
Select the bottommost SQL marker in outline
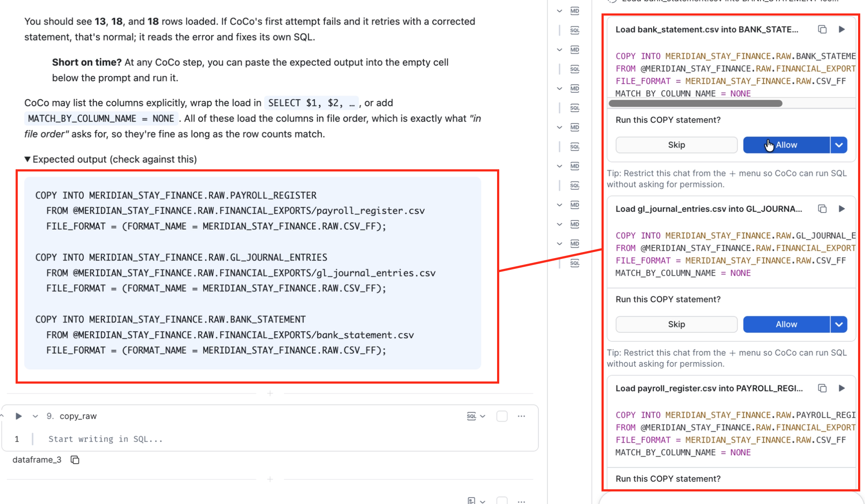[575, 263]
